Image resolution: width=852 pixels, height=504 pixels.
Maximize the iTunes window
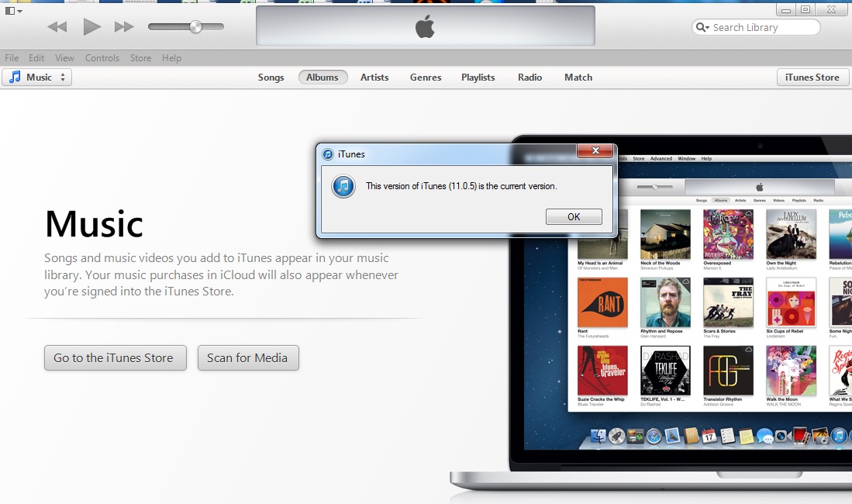pyautogui.click(x=805, y=9)
